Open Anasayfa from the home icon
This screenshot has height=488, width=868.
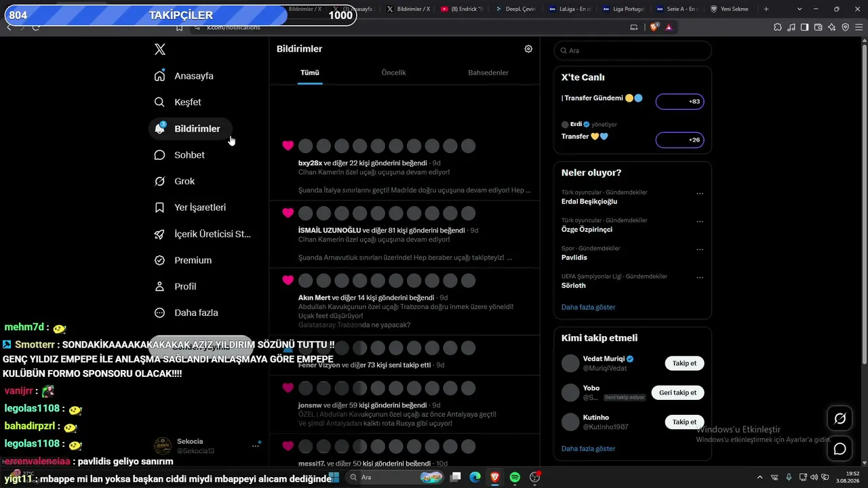pos(159,76)
